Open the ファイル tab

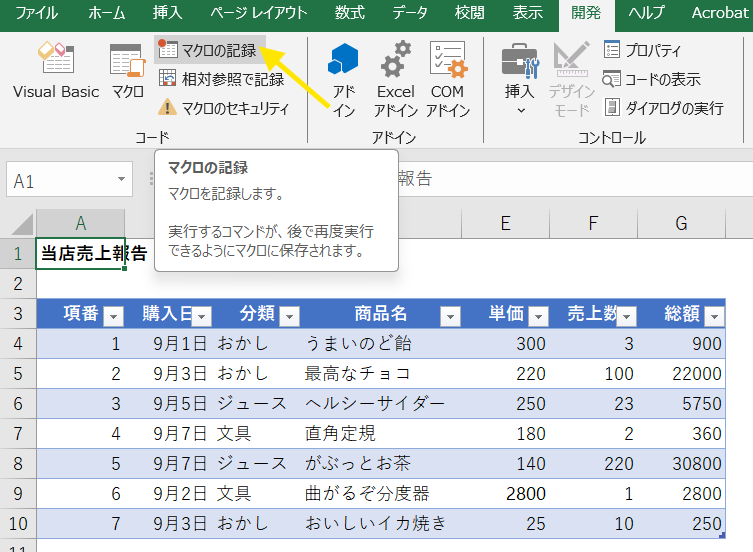click(x=37, y=13)
